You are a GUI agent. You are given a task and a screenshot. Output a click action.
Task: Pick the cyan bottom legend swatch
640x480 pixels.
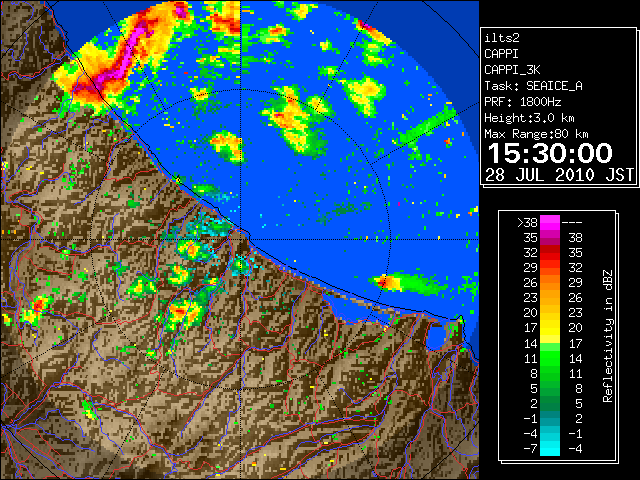[550, 449]
